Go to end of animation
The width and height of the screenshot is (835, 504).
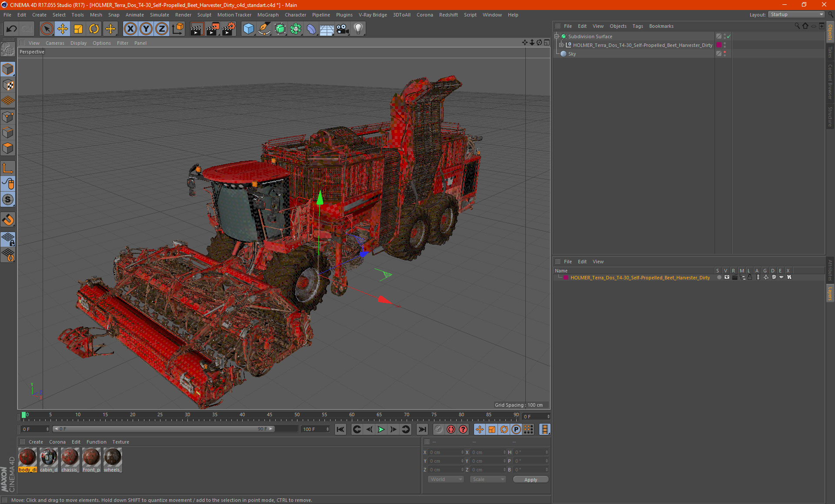422,429
